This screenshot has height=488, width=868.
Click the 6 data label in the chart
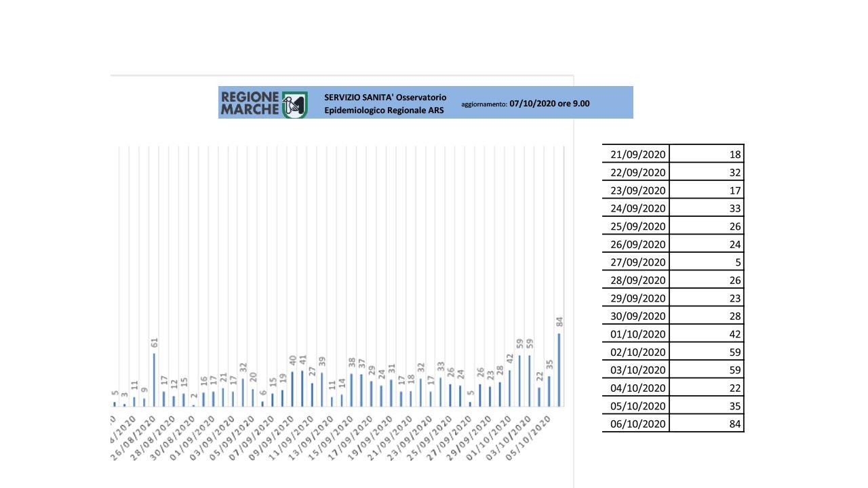click(x=263, y=393)
